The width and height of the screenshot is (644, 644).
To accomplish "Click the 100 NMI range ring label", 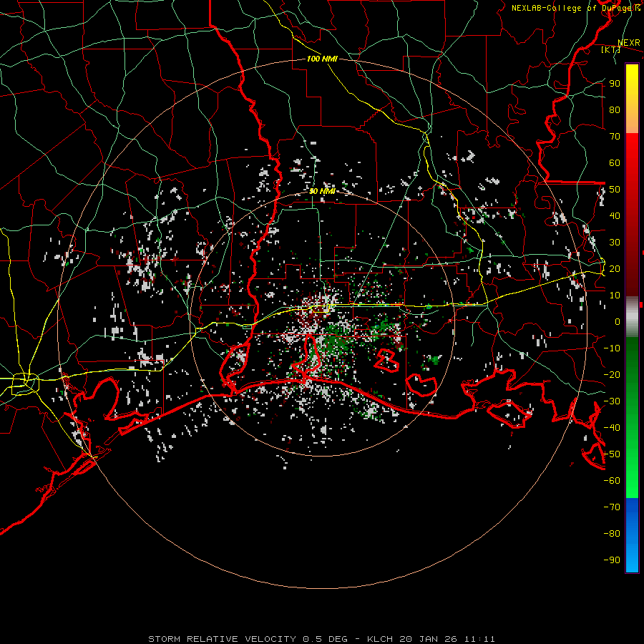I will click(322, 59).
